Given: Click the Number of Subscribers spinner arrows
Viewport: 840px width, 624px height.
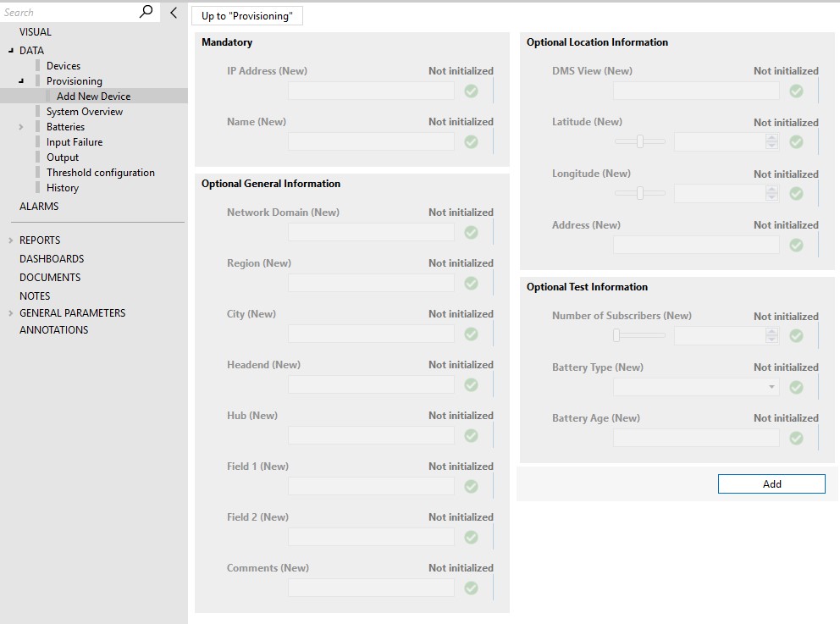Looking at the screenshot, I should click(x=771, y=335).
